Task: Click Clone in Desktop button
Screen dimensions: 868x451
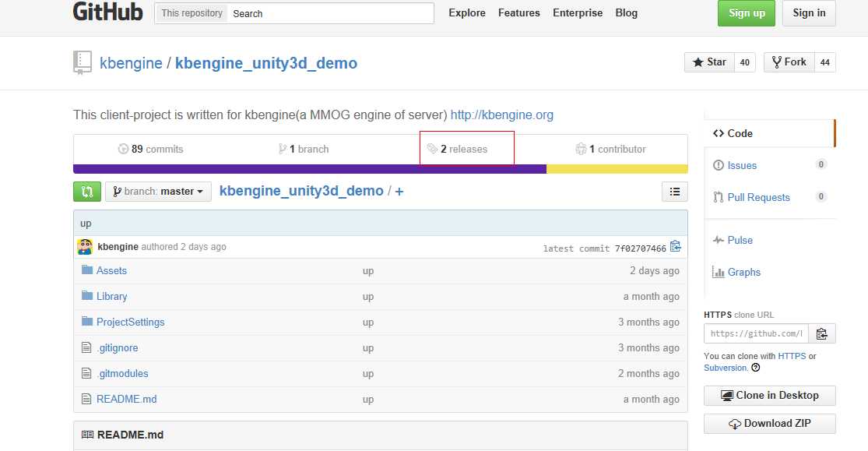Action: [x=769, y=396]
